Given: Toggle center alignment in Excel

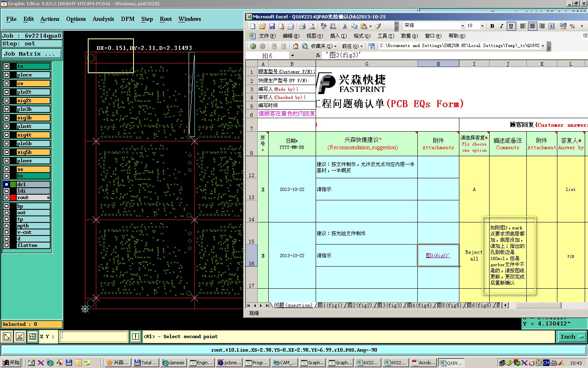Looking at the screenshot, I should [x=532, y=26].
